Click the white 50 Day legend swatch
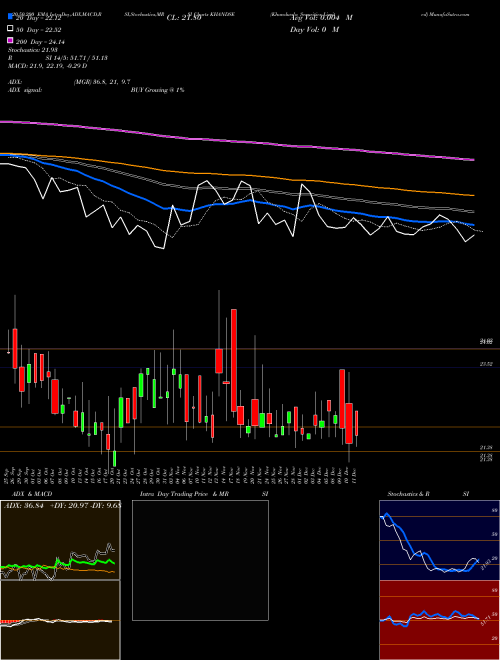Screen dimensions: 500x660 11,29
